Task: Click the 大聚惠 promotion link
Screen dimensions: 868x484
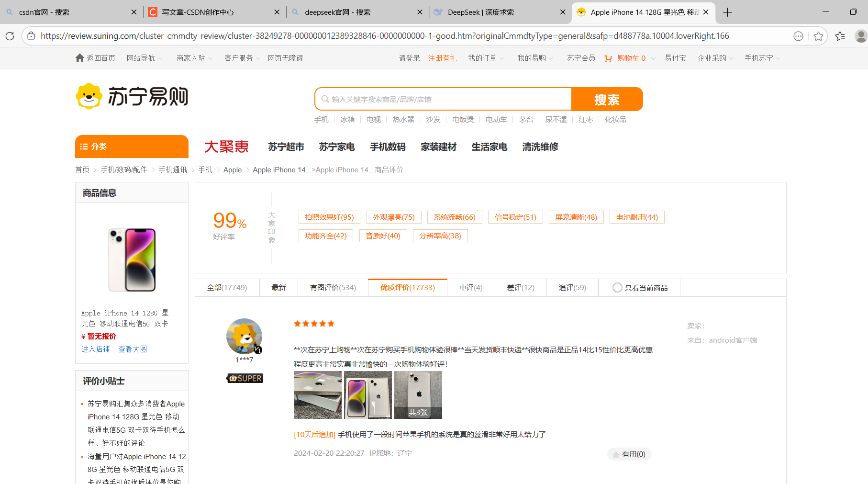Action: [226, 146]
